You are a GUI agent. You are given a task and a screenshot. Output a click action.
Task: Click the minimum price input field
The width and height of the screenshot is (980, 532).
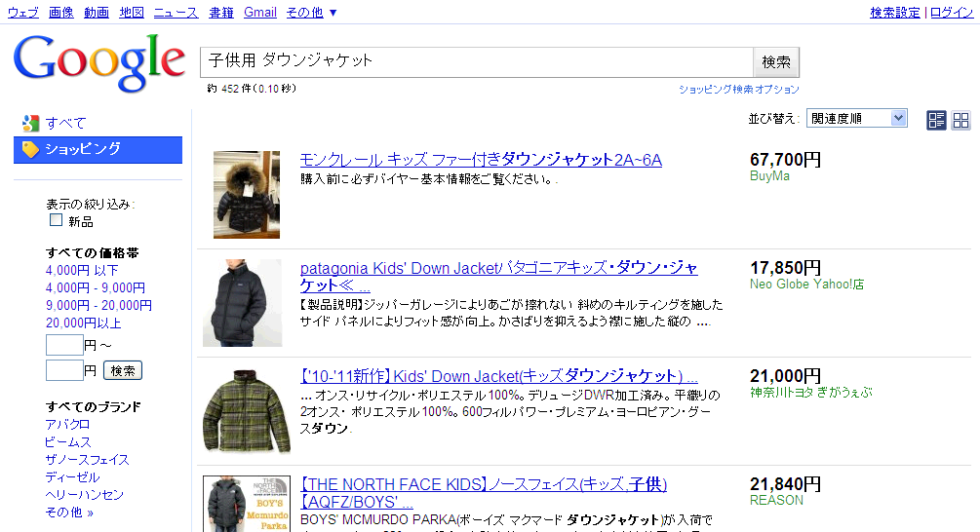[64, 345]
